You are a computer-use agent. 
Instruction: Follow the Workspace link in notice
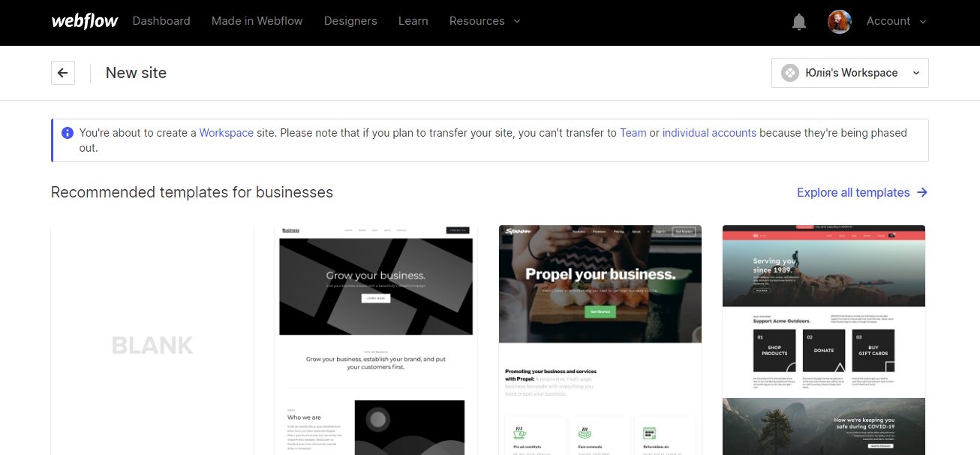[226, 133]
